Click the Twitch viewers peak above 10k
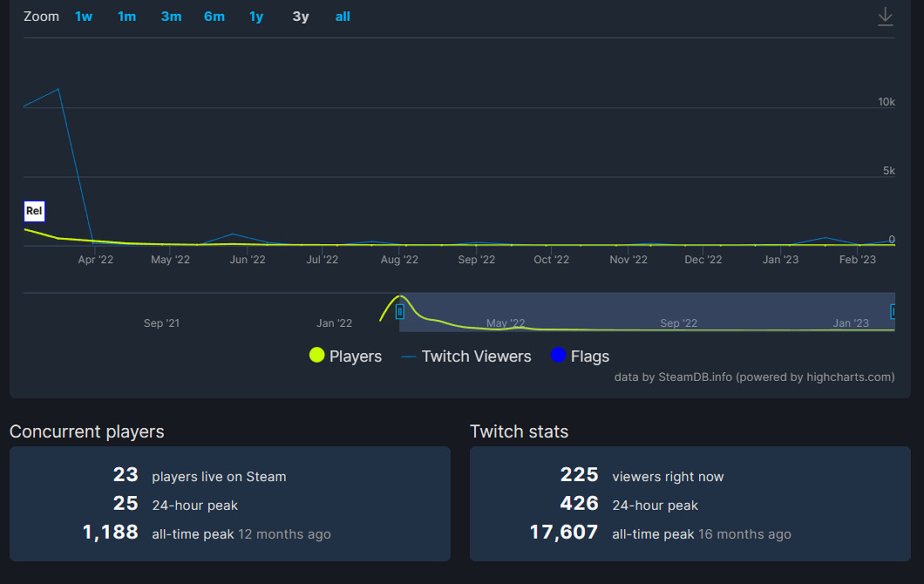This screenshot has height=584, width=924. pos(58,89)
